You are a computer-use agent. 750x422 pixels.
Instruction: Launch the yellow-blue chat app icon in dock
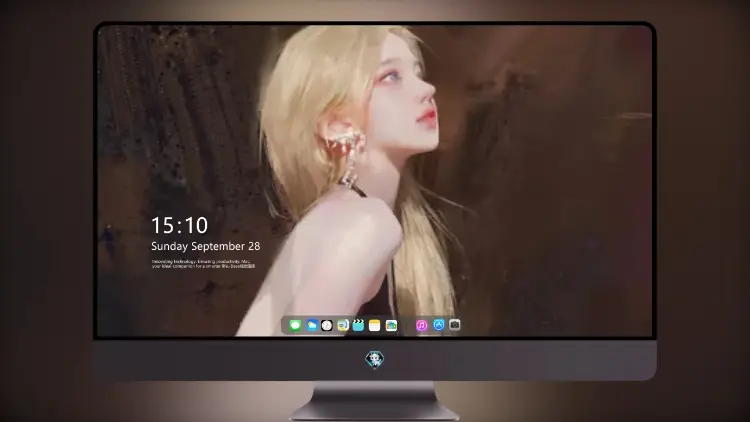click(343, 325)
